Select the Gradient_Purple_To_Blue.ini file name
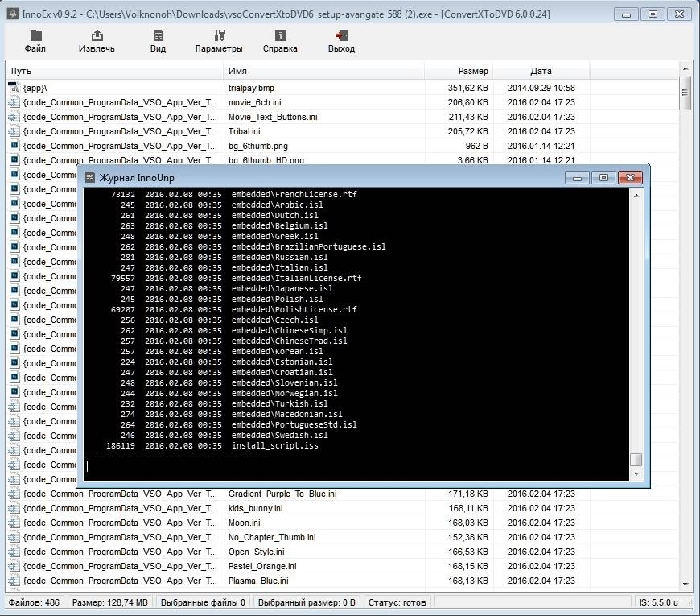The width and height of the screenshot is (700, 616). pyautogui.click(x=282, y=494)
